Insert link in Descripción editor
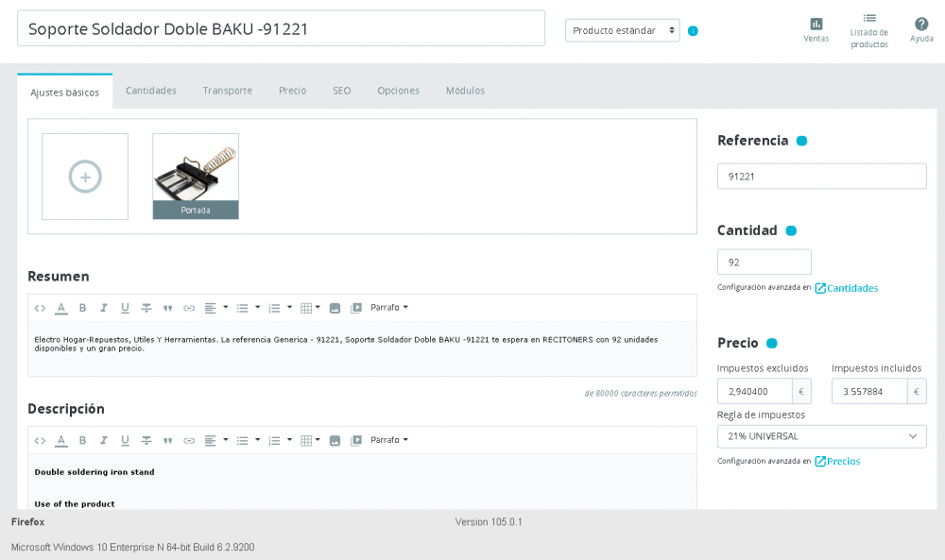 tap(189, 440)
